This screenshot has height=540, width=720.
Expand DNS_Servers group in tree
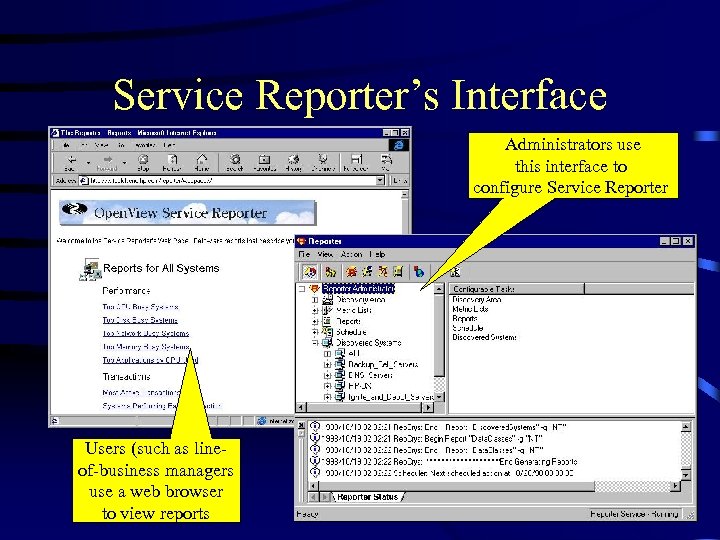tap(327, 375)
